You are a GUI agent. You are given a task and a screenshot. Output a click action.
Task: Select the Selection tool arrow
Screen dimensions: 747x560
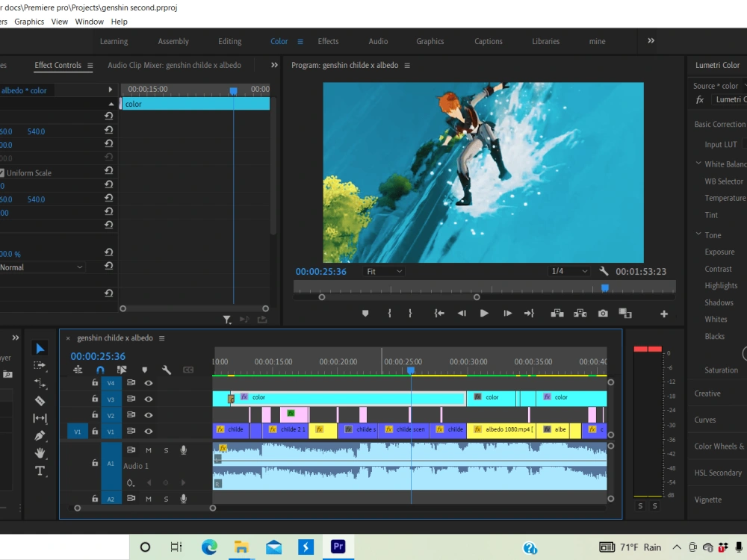(40, 349)
